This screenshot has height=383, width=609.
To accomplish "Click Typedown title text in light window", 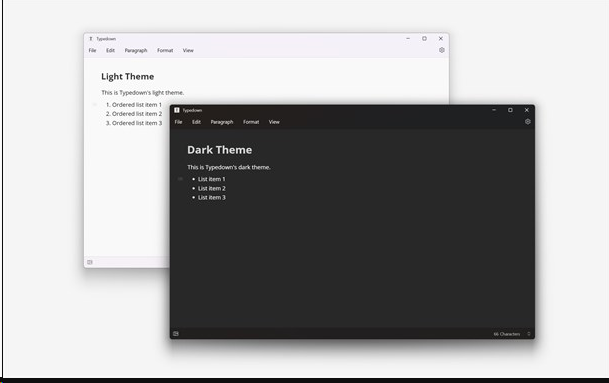I will tap(106, 39).
